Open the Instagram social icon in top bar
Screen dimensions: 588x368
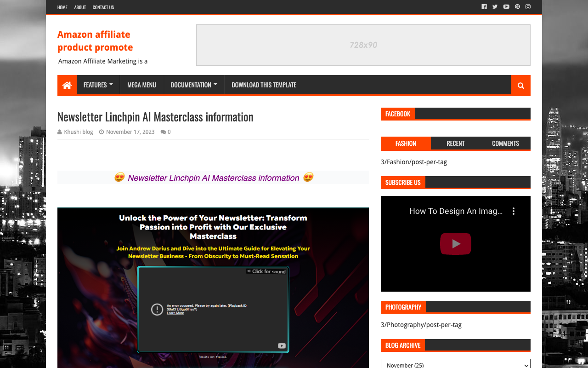(528, 7)
